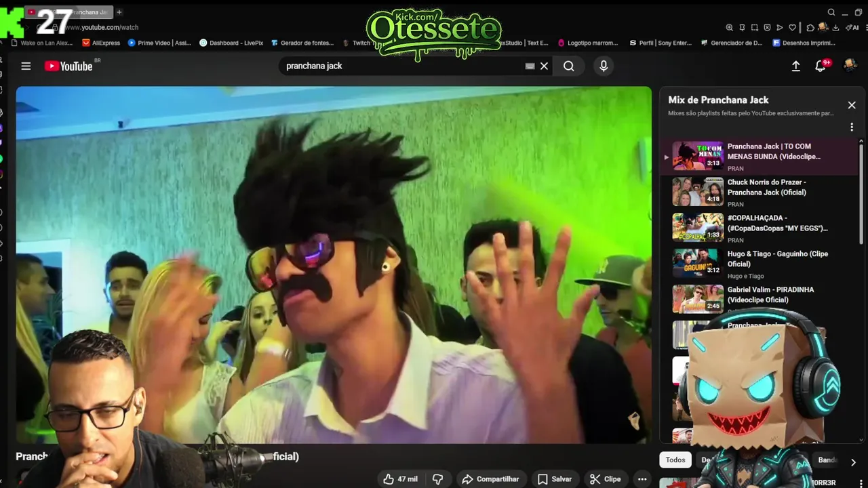Open the upload/create video icon
Viewport: 868px width, 488px height.
[x=796, y=66]
